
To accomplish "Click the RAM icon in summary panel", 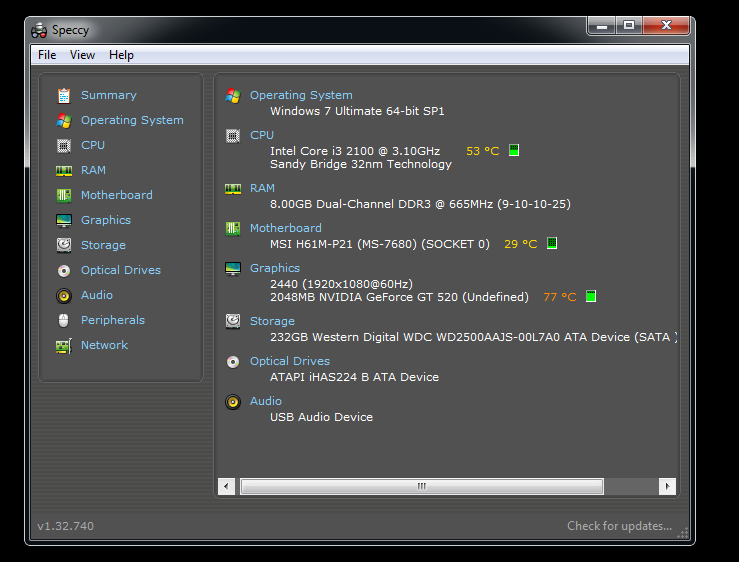I will pyautogui.click(x=233, y=189).
